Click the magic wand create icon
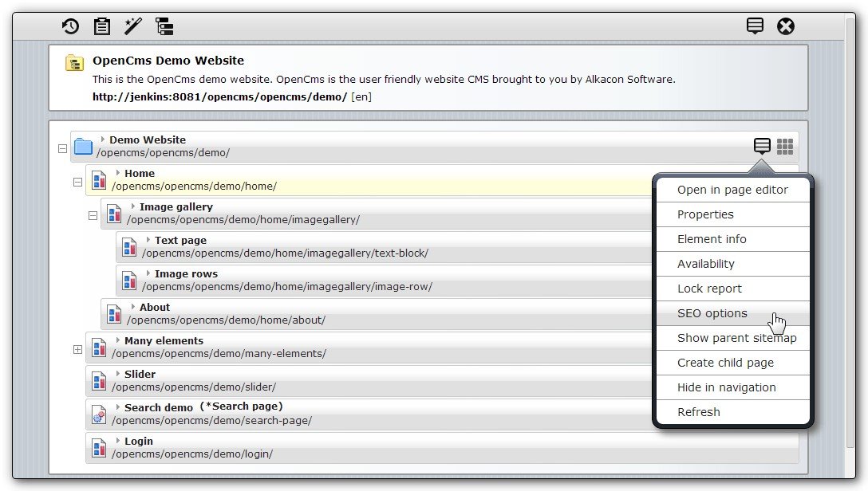This screenshot has width=868, height=491. coord(133,26)
